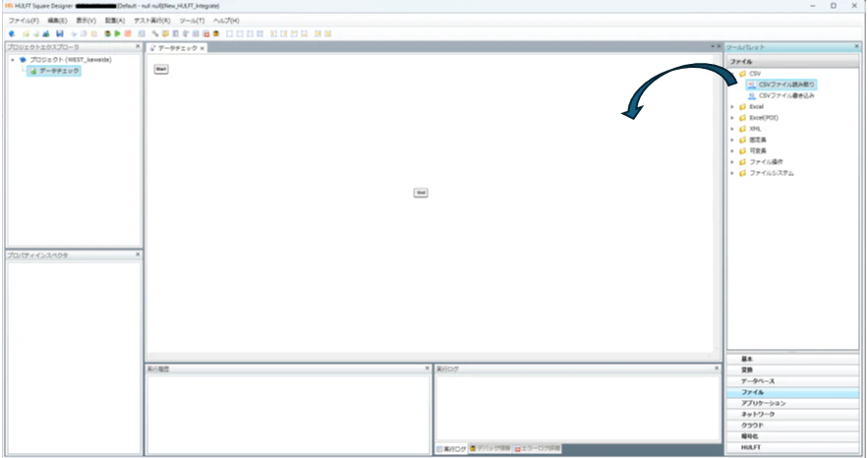
Task: Click the canvas horizontal scrollbar
Action: 430,358
